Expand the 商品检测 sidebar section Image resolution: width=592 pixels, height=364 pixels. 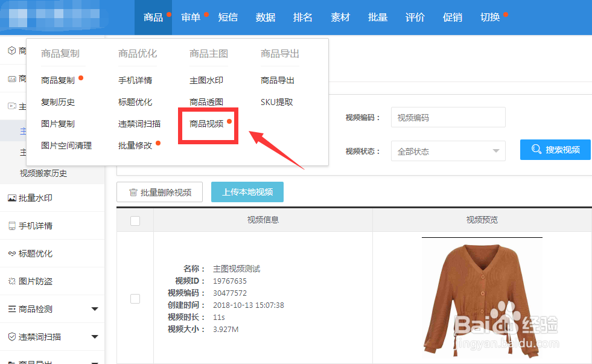[95, 308]
